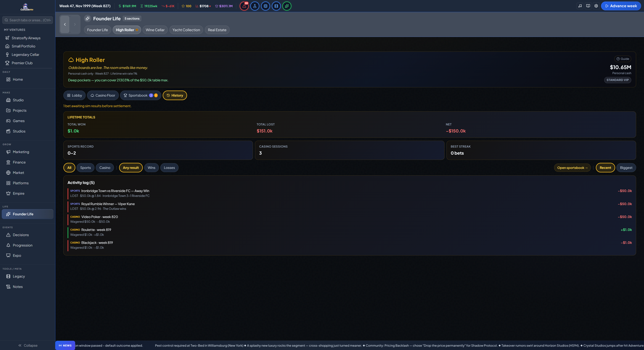
Task: Filter activity log to Sports
Action: pyautogui.click(x=86, y=168)
